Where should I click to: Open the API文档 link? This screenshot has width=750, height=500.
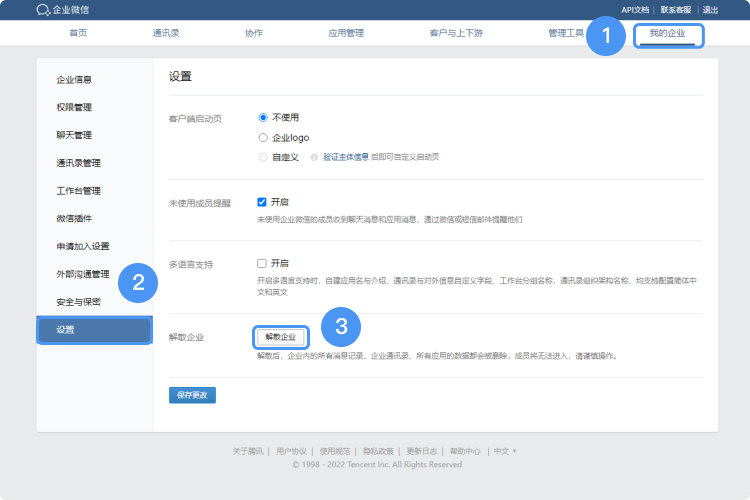635,10
